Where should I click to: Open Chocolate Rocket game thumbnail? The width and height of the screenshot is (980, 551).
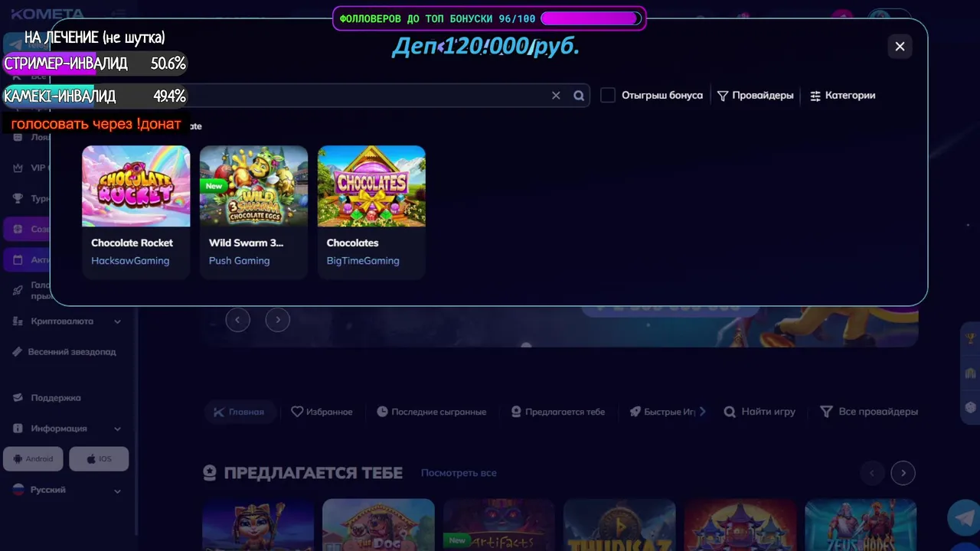click(x=136, y=186)
